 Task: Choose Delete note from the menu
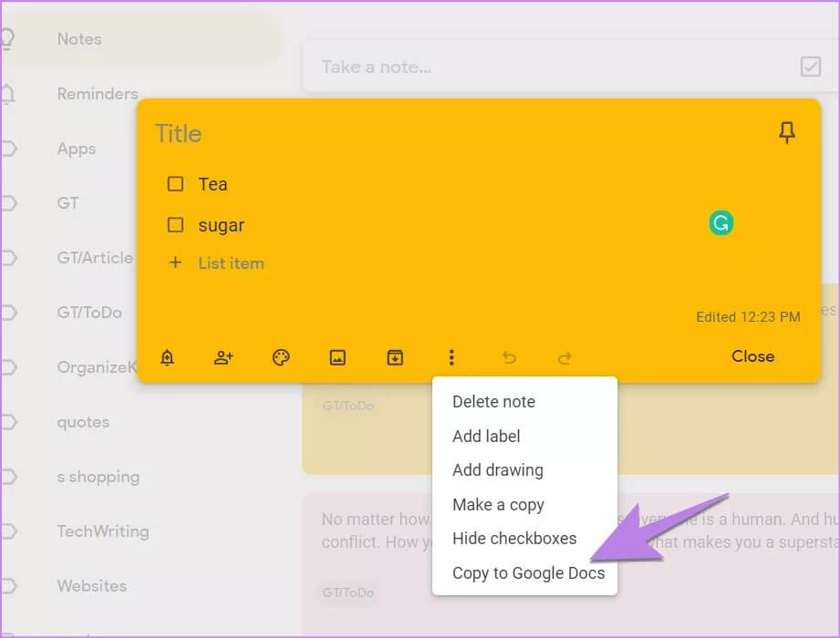493,402
